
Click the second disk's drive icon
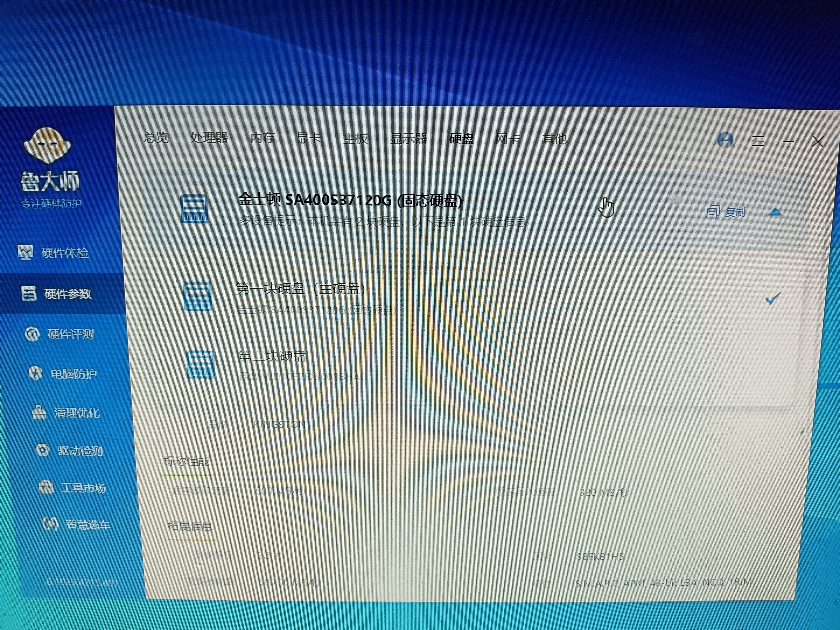(201, 365)
